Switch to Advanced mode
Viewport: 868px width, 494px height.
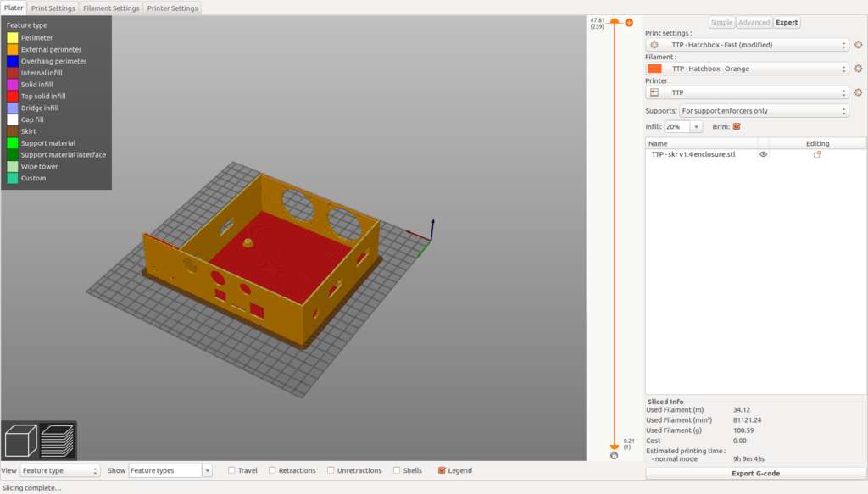coord(754,23)
